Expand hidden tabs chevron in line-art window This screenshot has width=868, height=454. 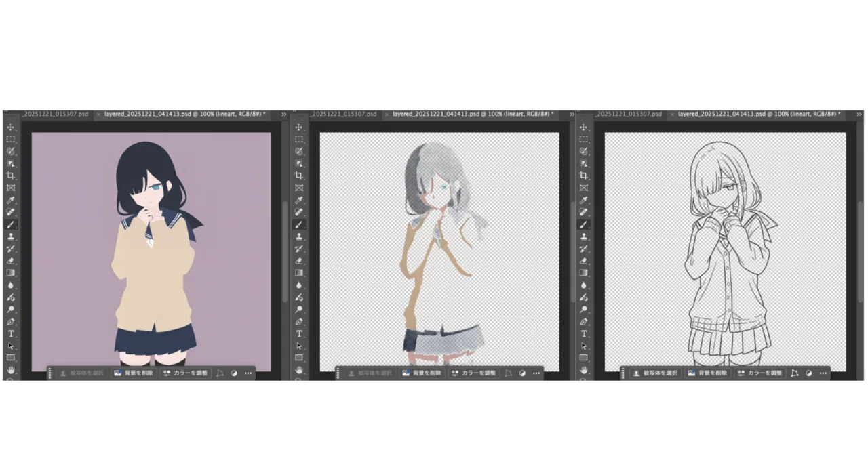(860, 115)
